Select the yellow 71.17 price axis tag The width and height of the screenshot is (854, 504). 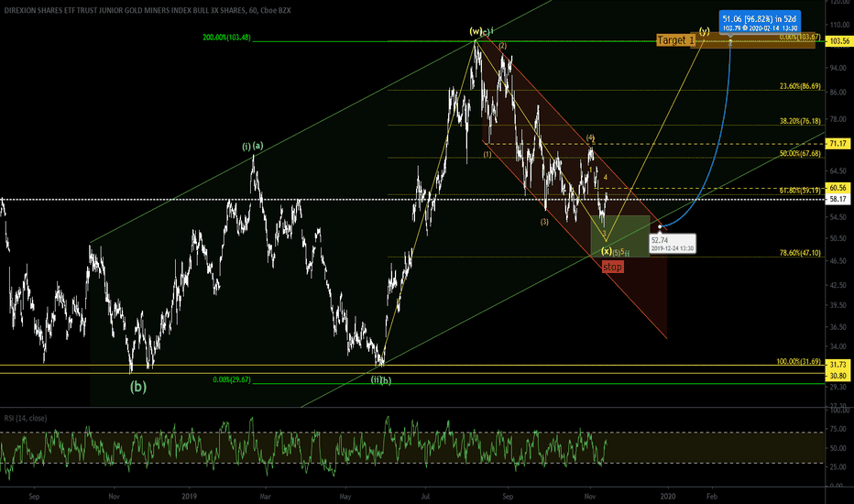point(838,143)
